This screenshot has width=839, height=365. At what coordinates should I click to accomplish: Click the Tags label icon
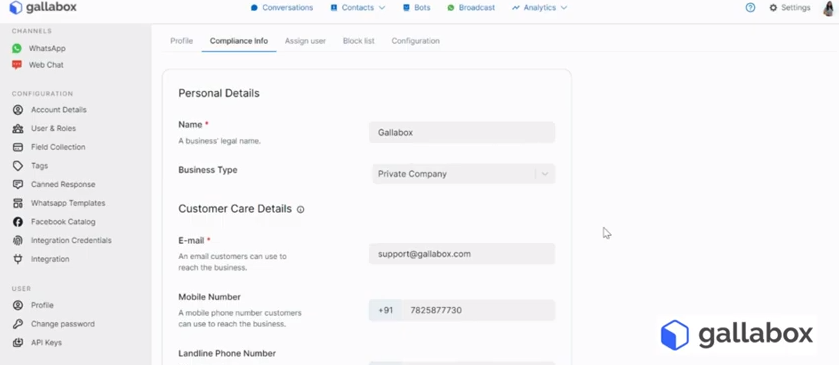18,166
